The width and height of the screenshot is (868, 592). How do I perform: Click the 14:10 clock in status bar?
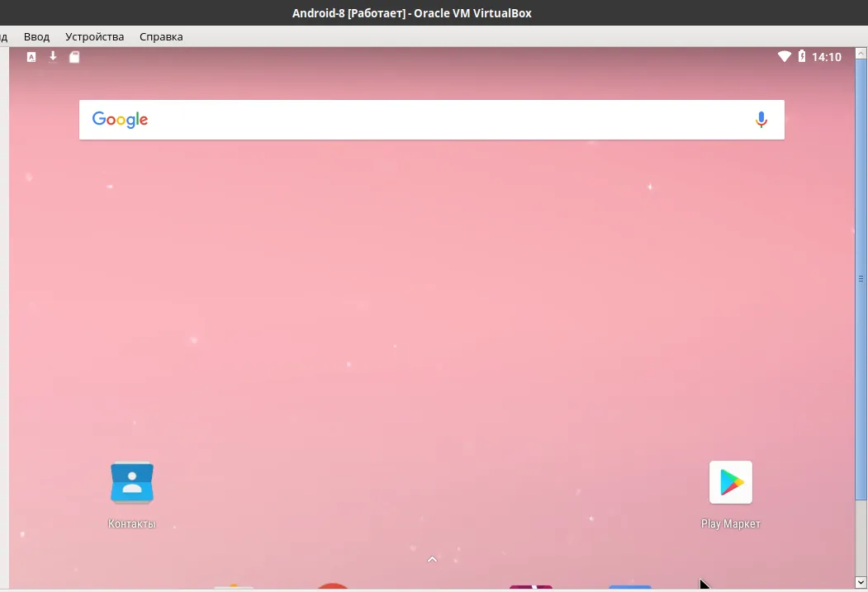point(827,57)
